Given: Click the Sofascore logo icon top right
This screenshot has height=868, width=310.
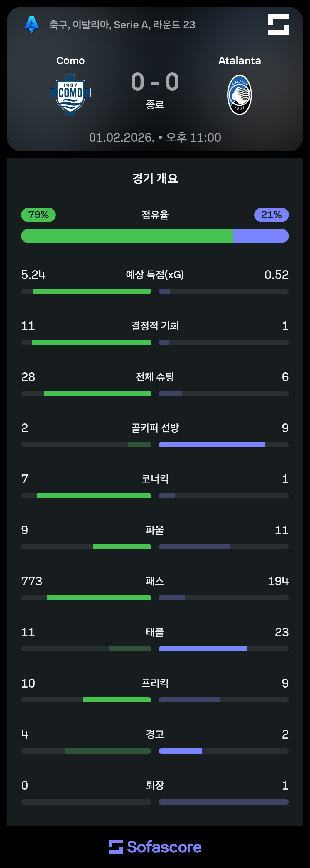Looking at the screenshot, I should click(x=278, y=25).
